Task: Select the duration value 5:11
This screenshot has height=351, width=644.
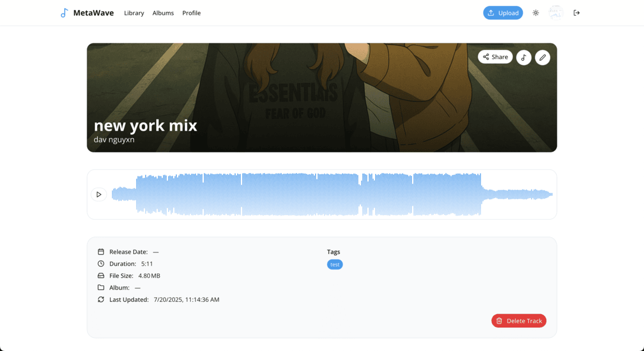Action: coord(147,264)
